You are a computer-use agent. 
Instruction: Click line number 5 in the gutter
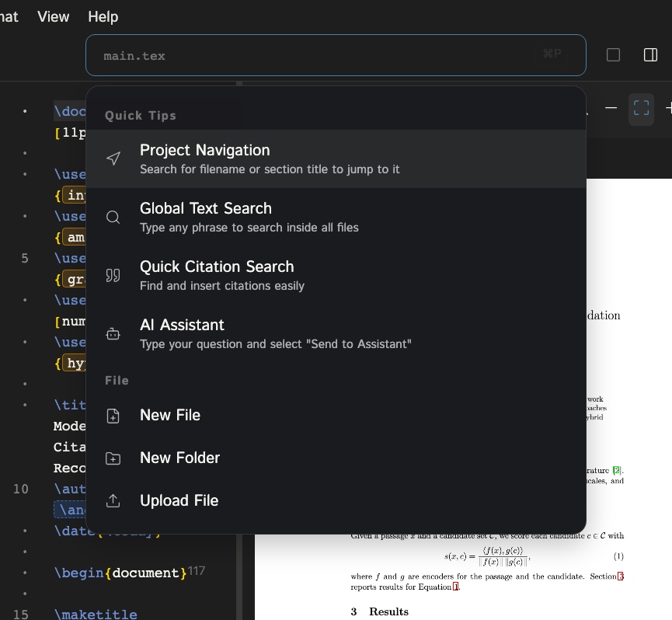(25, 259)
